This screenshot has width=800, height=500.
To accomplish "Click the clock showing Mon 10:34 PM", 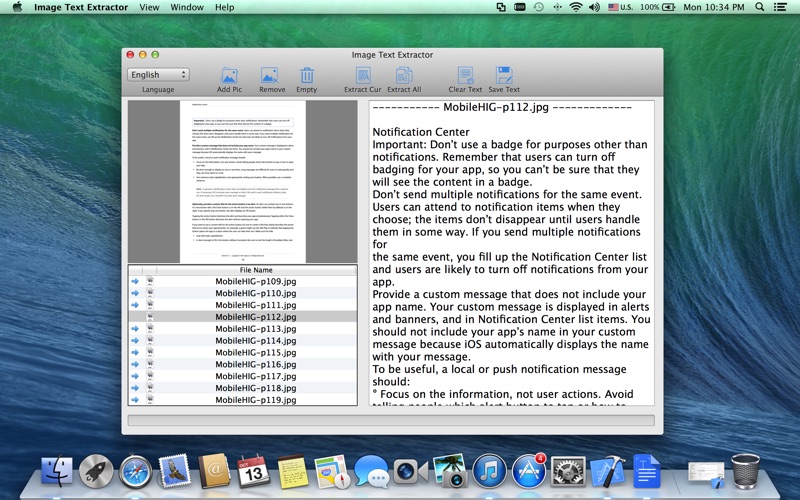I will (714, 7).
